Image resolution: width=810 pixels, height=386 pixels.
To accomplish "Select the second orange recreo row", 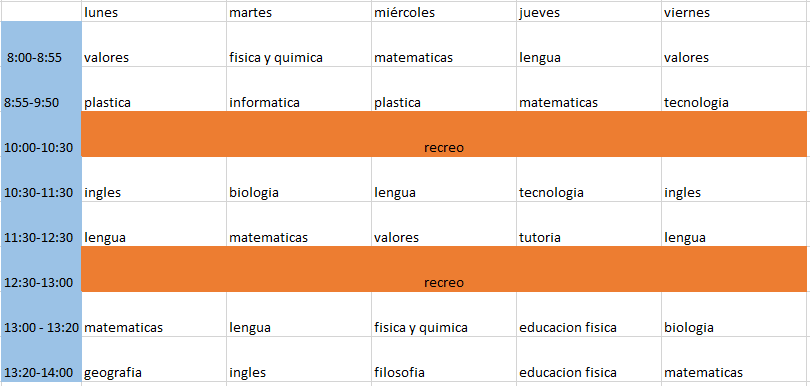I will (444, 269).
